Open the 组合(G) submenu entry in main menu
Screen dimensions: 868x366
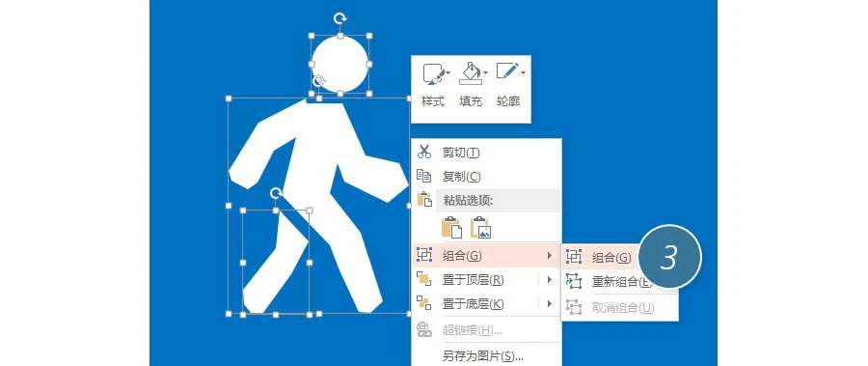coord(486,255)
